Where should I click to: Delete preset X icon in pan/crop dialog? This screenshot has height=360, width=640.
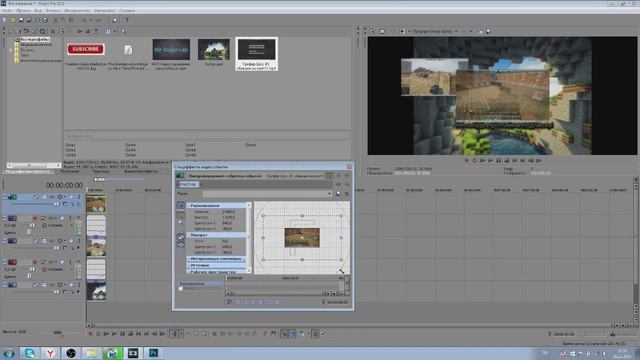[347, 194]
